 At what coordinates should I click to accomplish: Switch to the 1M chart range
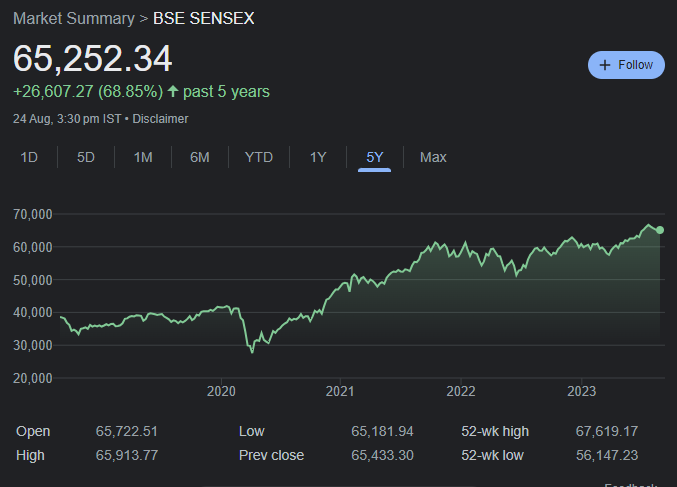click(143, 157)
